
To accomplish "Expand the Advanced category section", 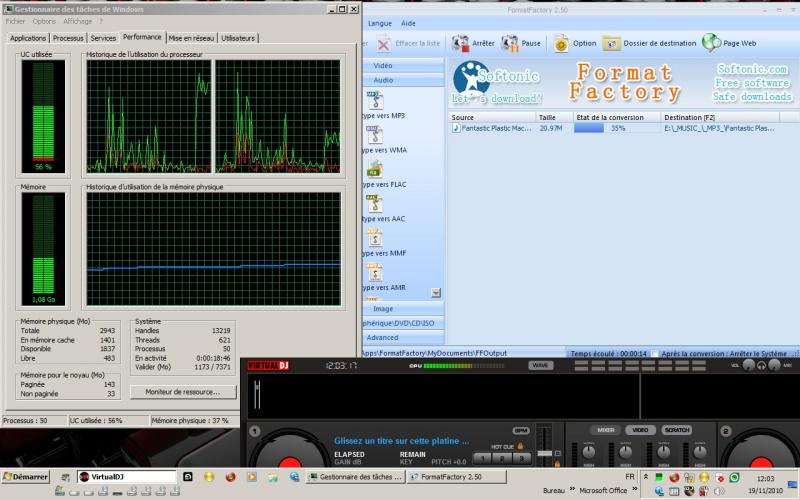I will 384,337.
